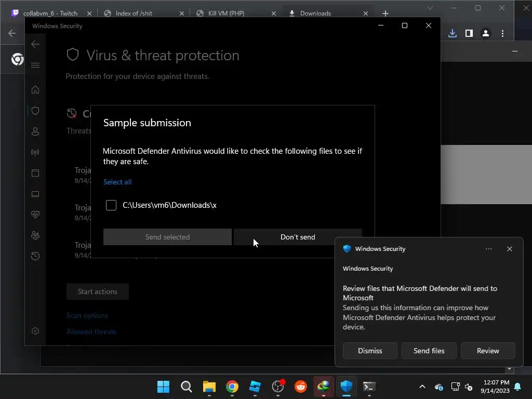This screenshot has height=399, width=532.
Task: Open Google Chrome from taskbar
Action: click(232, 387)
